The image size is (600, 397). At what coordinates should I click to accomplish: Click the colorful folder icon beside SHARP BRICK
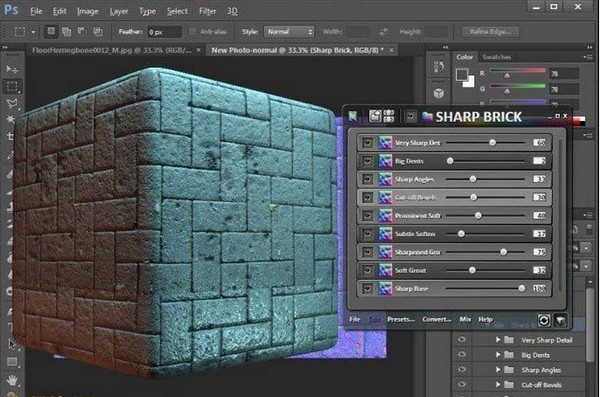pos(427,116)
